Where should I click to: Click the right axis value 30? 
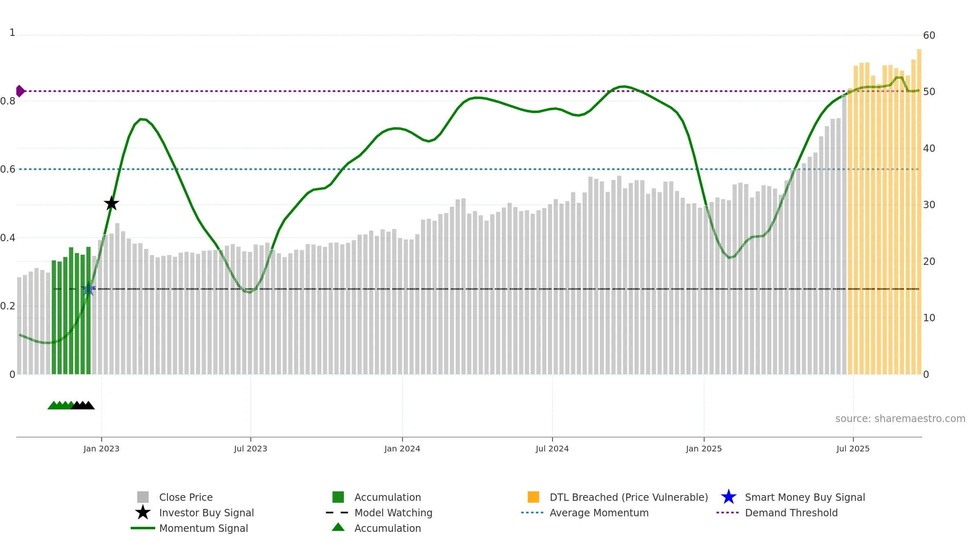[x=929, y=205]
